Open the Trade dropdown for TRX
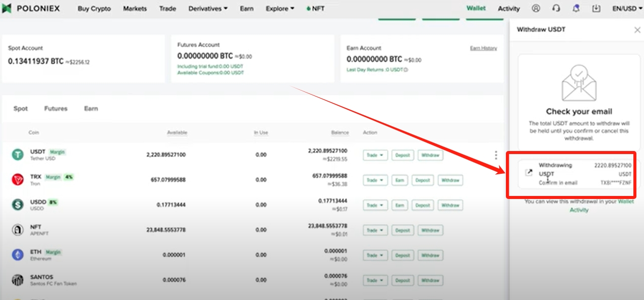 [375, 180]
